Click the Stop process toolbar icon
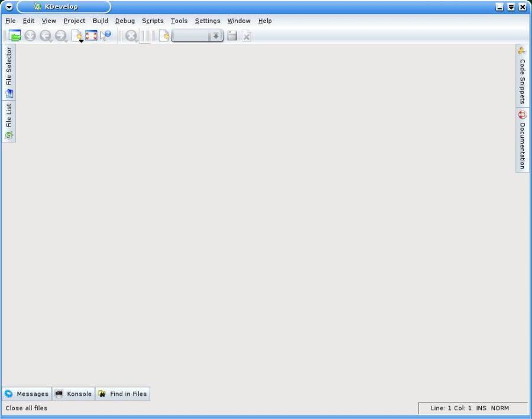The height and width of the screenshot is (419, 532). (130, 35)
